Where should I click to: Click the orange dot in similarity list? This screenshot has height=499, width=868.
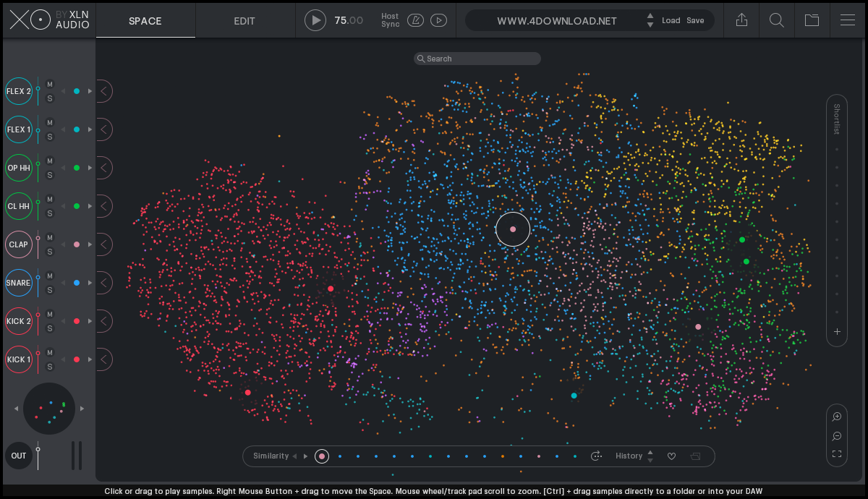click(x=503, y=456)
